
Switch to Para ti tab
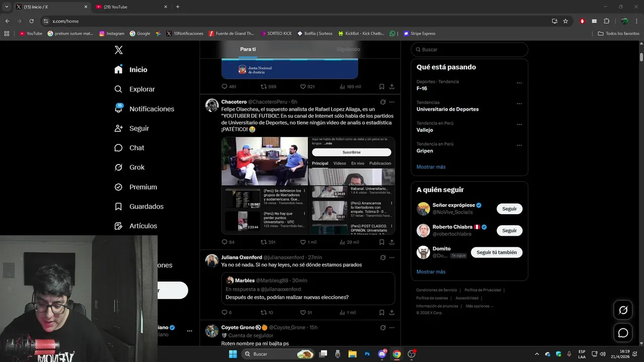pos(248,49)
